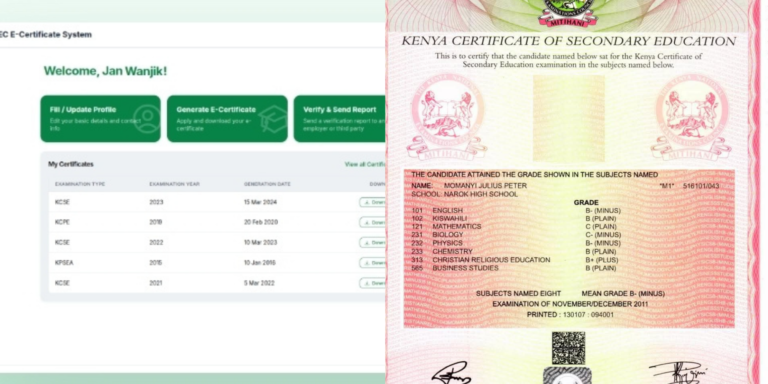The width and height of the screenshot is (768, 384).
Task: Click the SUBJECTS NAMED EIGHT text
Action: pyautogui.click(x=518, y=294)
